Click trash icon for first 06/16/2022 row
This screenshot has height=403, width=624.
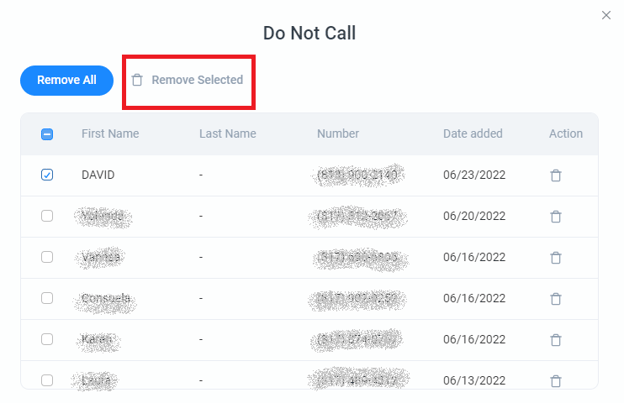pyautogui.click(x=556, y=257)
